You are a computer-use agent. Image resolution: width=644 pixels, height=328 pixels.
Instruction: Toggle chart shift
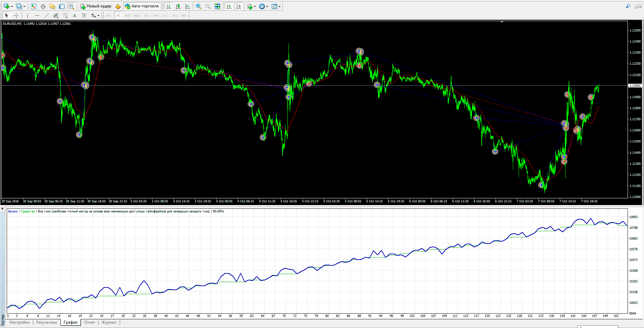pyautogui.click(x=238, y=6)
